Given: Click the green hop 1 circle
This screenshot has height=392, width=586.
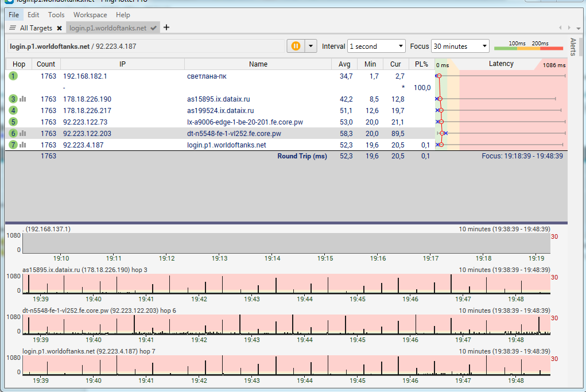Looking at the screenshot, I should coord(13,76).
